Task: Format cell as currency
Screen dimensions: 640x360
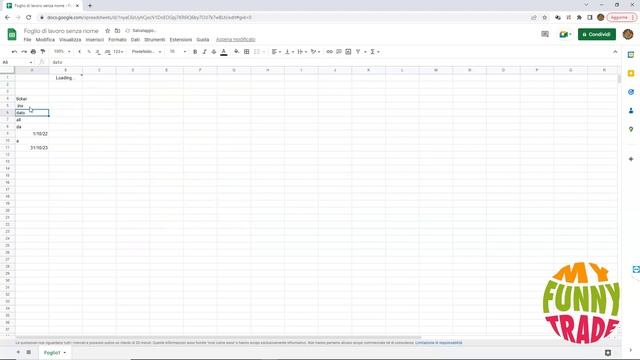Action: (x=80, y=52)
